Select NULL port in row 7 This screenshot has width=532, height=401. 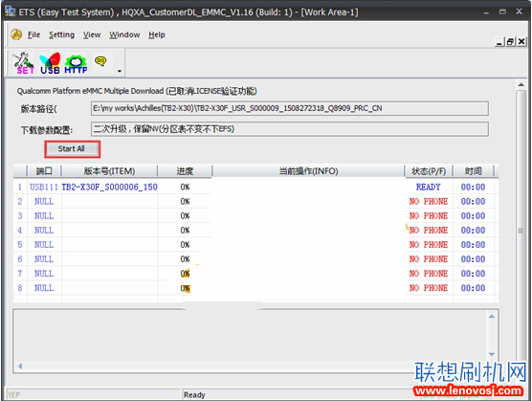pyautogui.click(x=44, y=274)
